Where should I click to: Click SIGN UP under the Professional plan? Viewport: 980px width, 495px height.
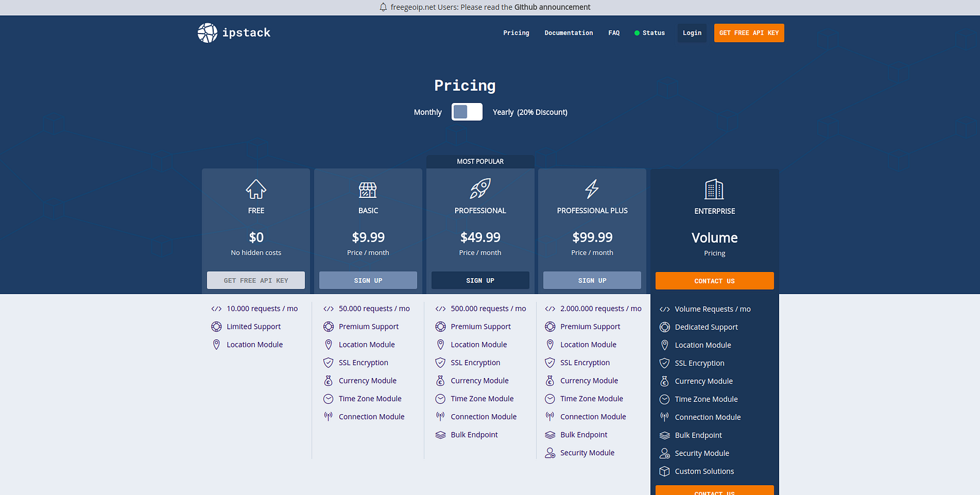(480, 281)
